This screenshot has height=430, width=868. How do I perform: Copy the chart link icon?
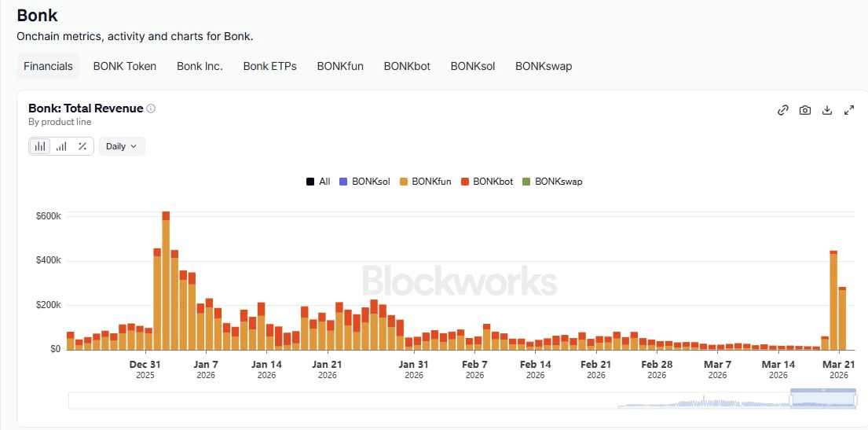782,110
